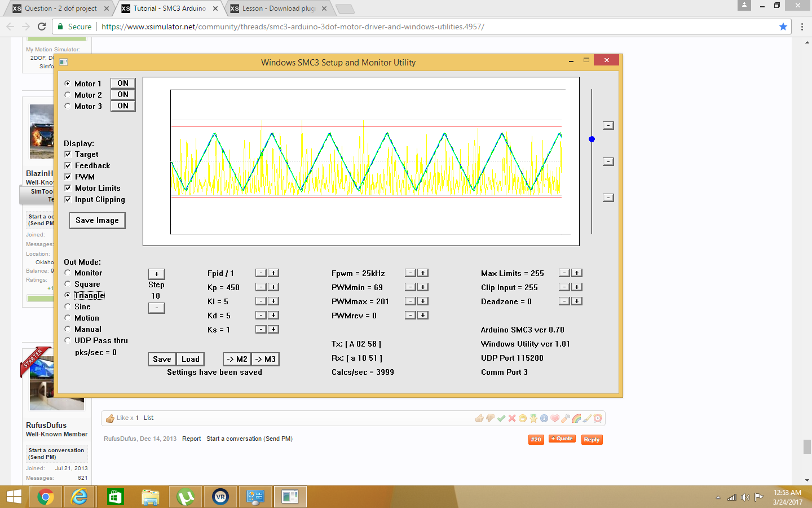Increase PWMmin value
Viewport: 812px width, 508px height.
click(x=423, y=287)
